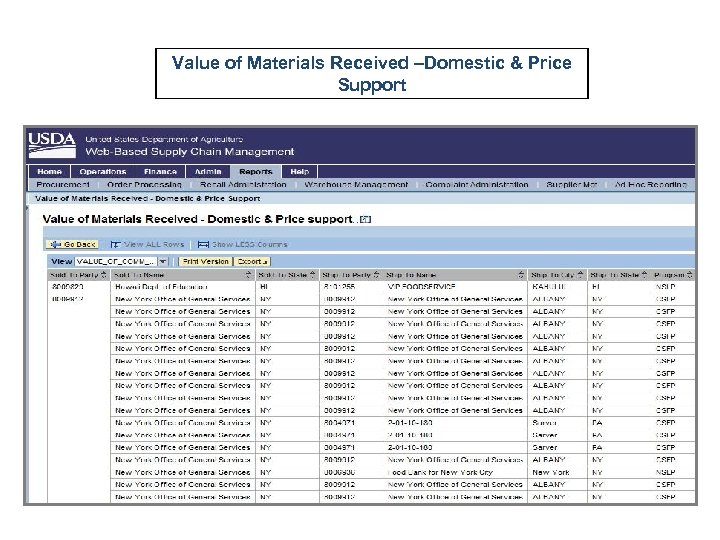Open Warehouse Management reports
The image size is (720, 540).
coord(356,185)
